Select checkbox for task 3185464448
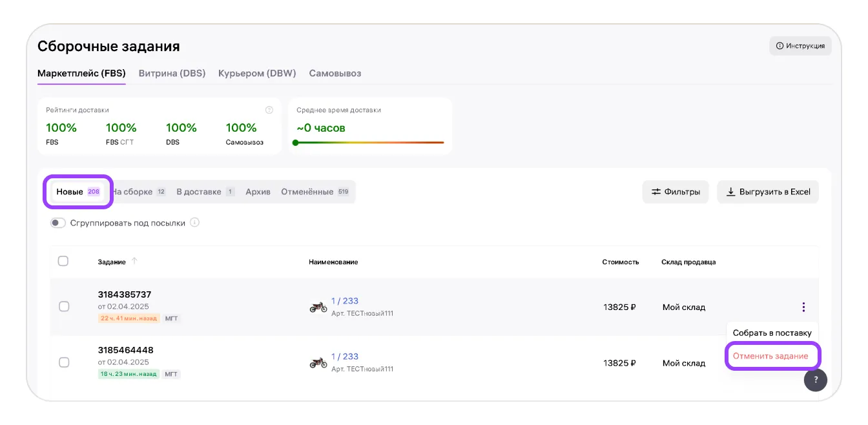This screenshot has height=425, width=868. [x=64, y=362]
